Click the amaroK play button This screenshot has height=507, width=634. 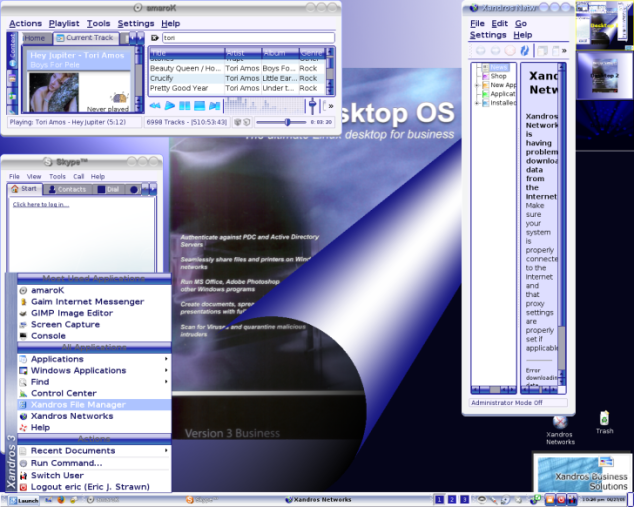(x=170, y=106)
